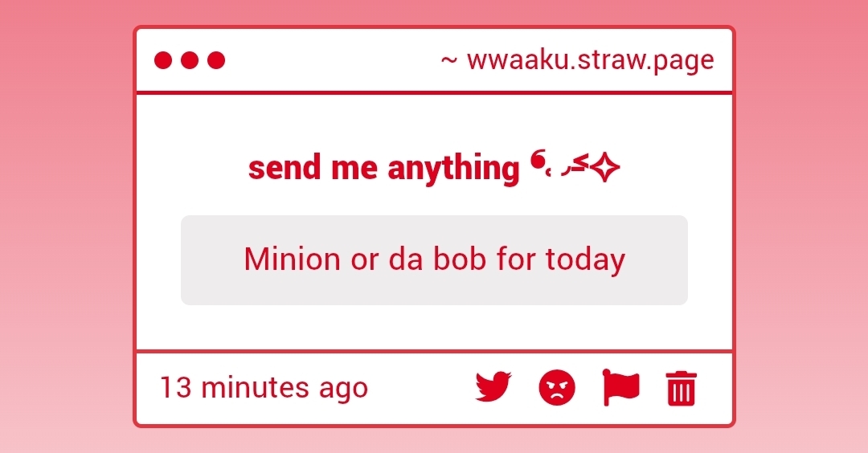Click the third red dot in header

216,60
